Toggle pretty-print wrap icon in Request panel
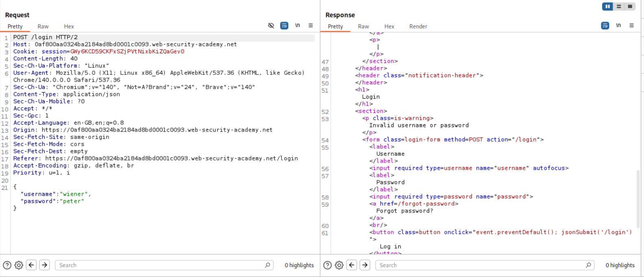644x277 pixels. 284,26
